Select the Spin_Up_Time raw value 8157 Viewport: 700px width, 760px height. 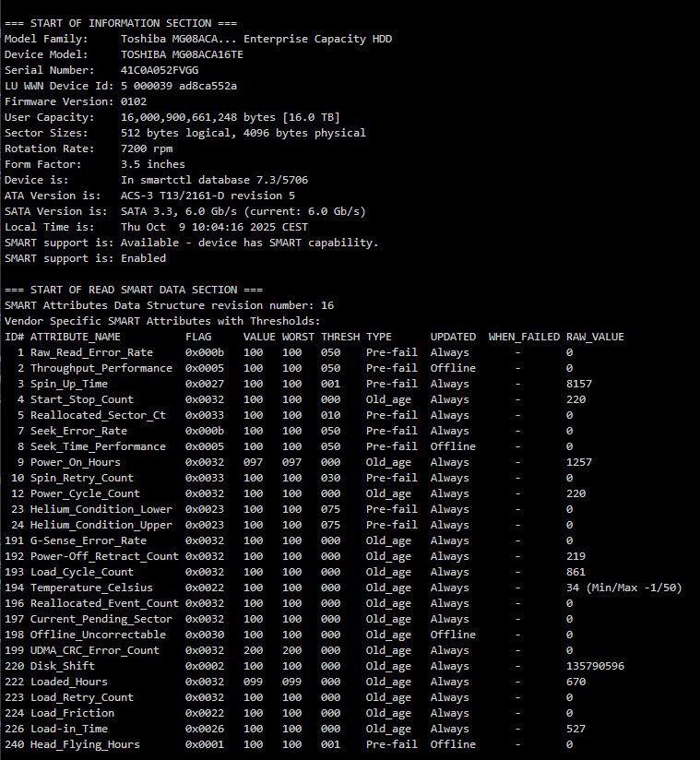[x=579, y=384]
